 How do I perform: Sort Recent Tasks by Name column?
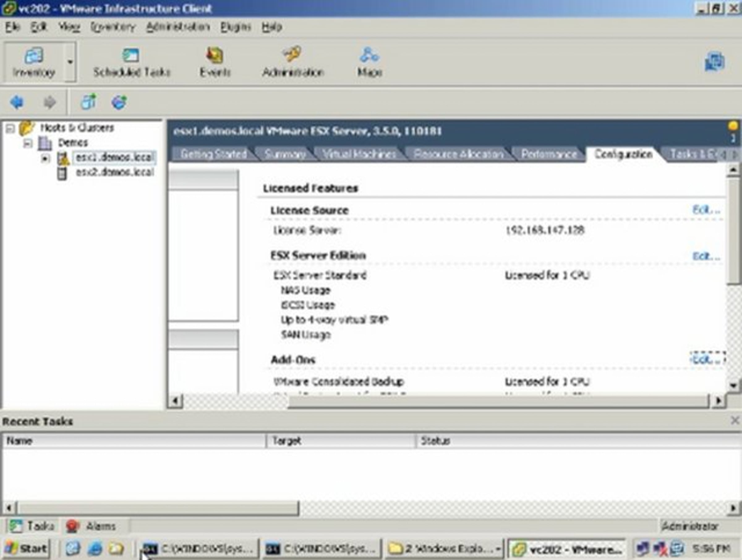click(134, 441)
